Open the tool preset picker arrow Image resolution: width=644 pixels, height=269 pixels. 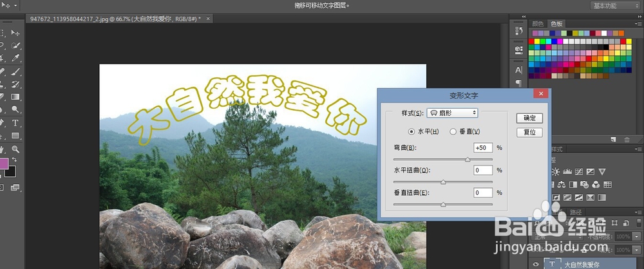click(15, 5)
